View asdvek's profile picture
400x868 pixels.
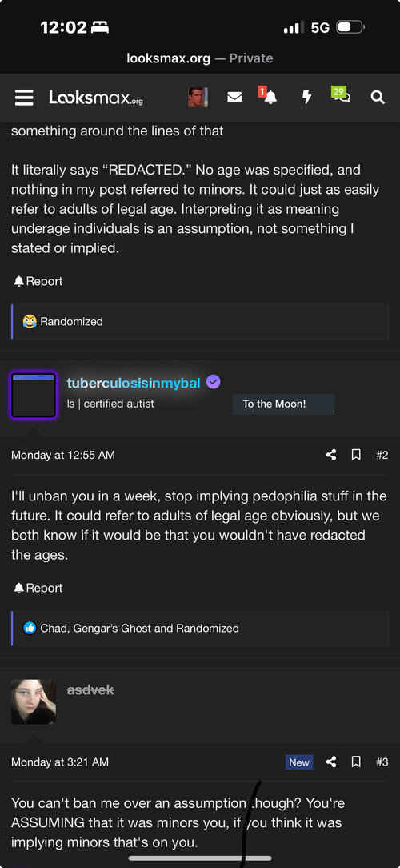(x=33, y=702)
